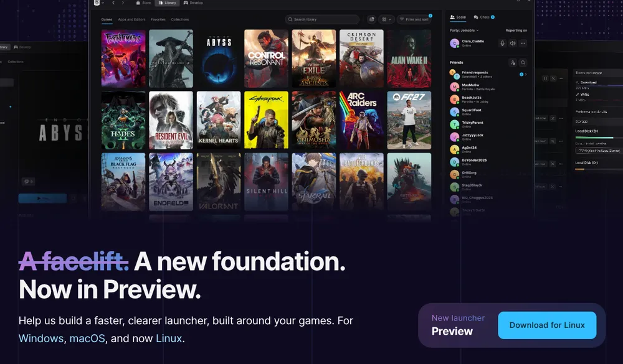Follow the Windows link
Viewport: 623px width, 364px height.
tap(41, 338)
